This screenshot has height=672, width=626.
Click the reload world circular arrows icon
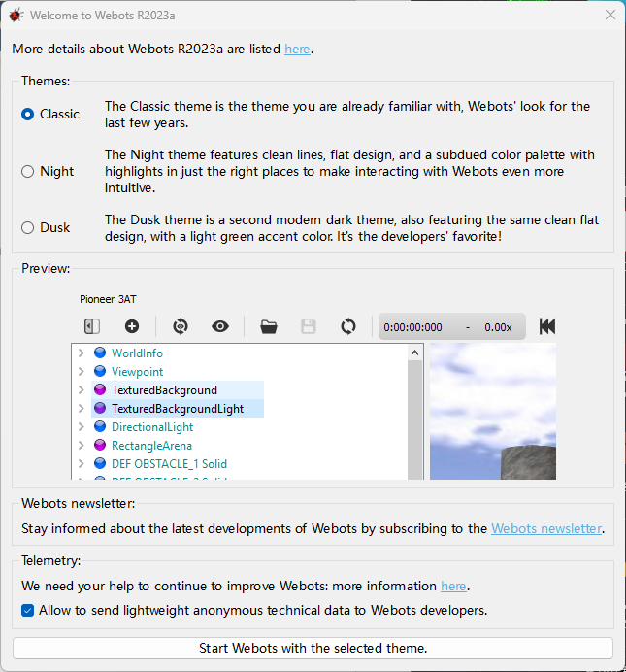point(348,326)
